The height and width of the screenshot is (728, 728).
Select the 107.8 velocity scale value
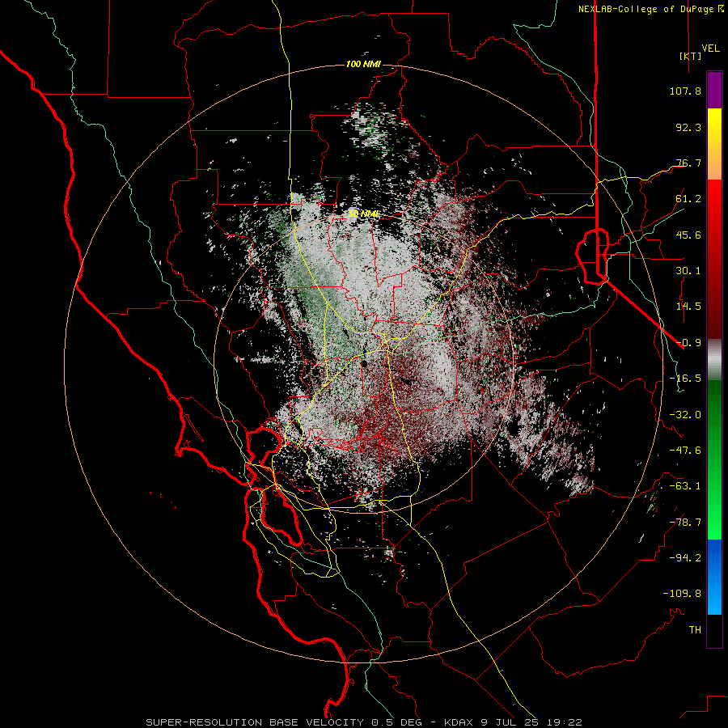coord(685,91)
